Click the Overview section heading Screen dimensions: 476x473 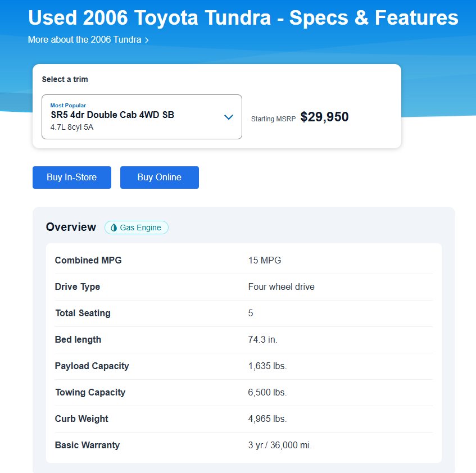71,227
